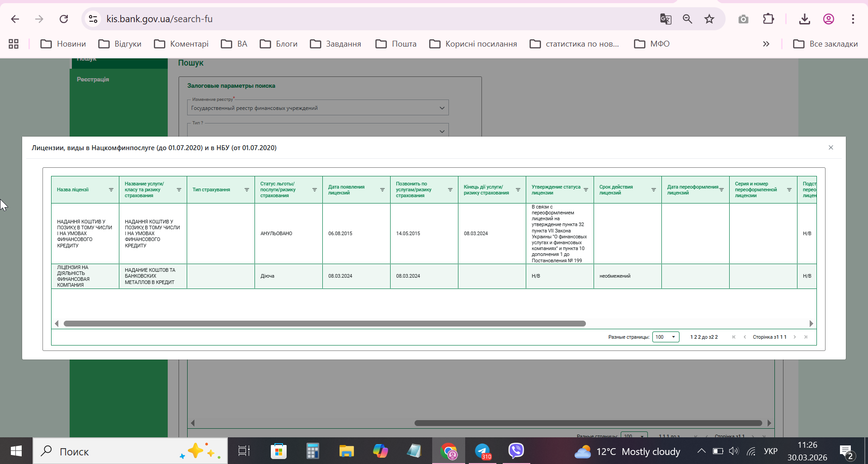The height and width of the screenshot is (464, 868).
Task: Go to next page in dialog pagination
Action: point(795,337)
